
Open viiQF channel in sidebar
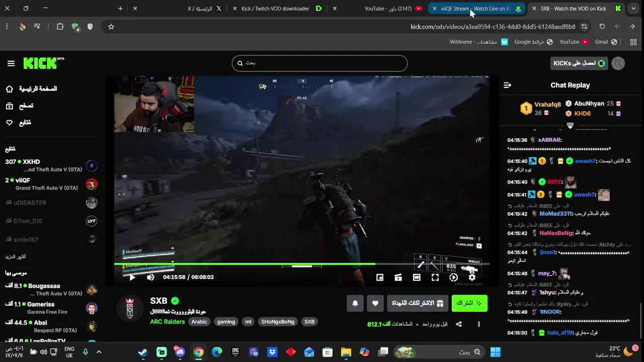(x=50, y=184)
